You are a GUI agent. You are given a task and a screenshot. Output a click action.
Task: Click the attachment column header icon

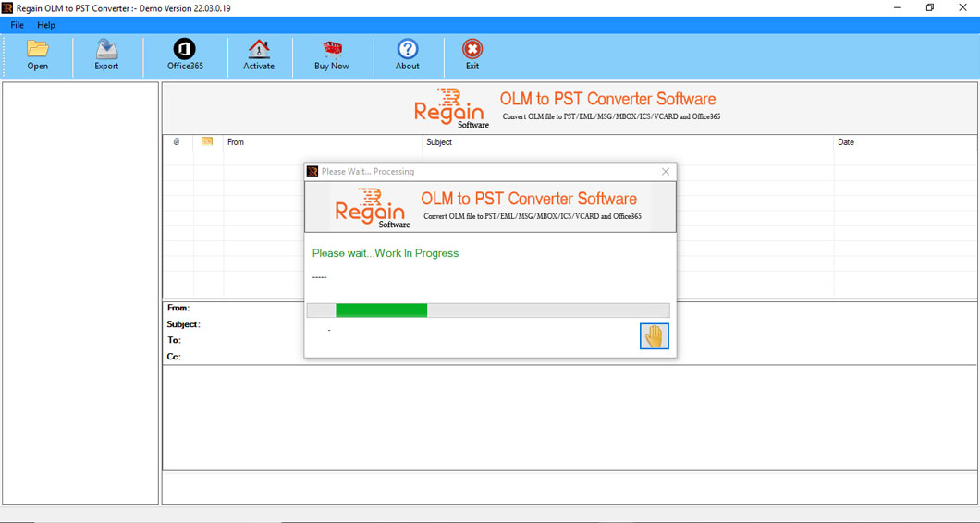[x=177, y=142]
